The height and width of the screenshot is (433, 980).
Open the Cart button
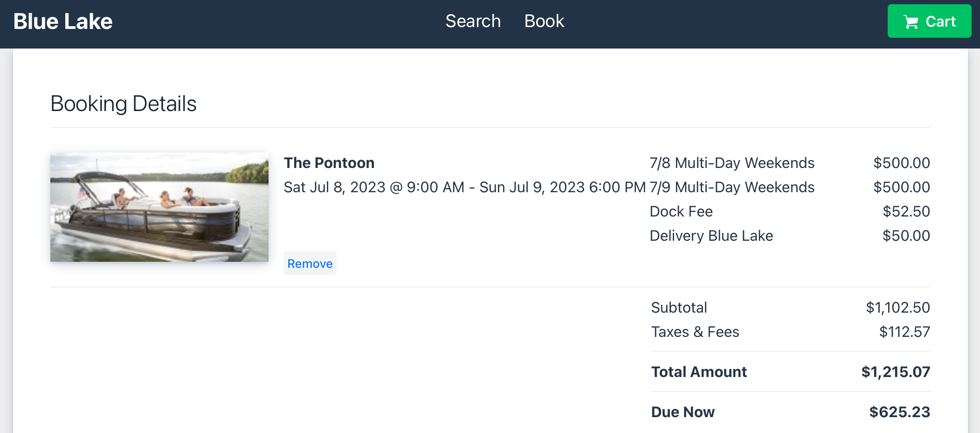pos(929,21)
